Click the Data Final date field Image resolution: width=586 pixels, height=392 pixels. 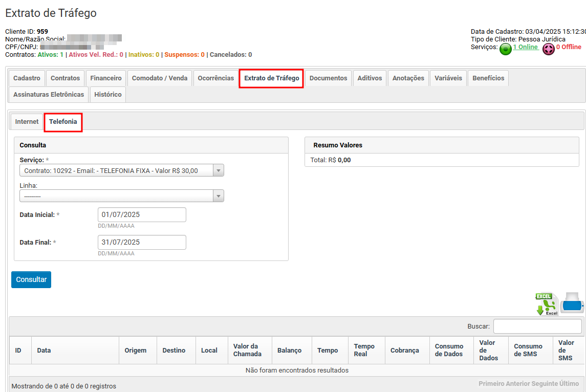click(142, 243)
